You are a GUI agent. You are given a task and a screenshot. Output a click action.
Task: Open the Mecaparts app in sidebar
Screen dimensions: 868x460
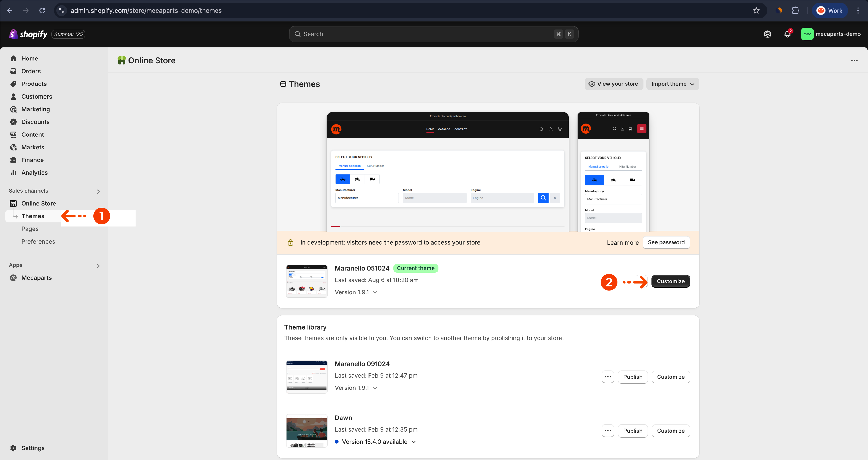click(x=36, y=278)
